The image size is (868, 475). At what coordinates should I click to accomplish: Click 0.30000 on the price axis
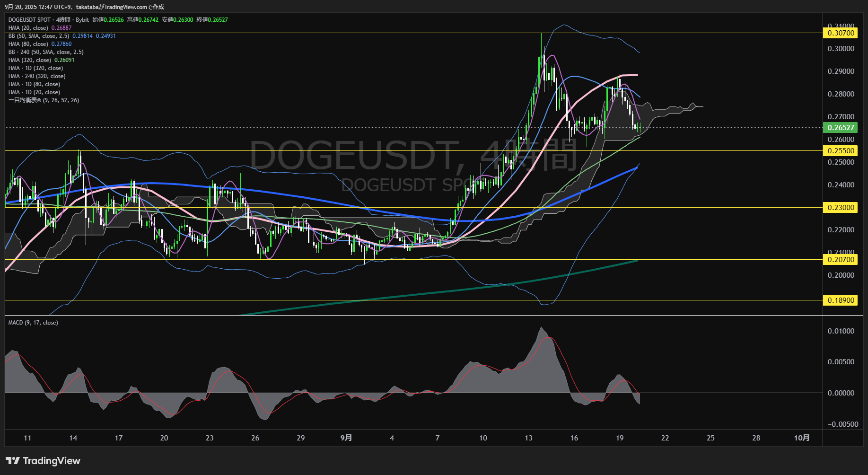point(841,49)
